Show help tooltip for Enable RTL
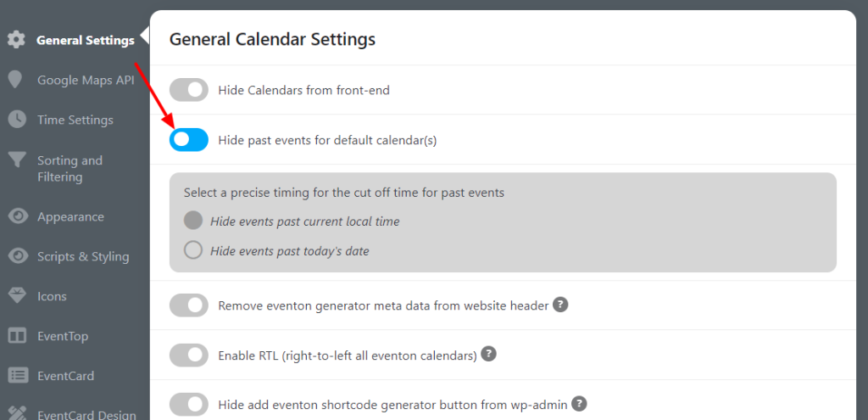The width and height of the screenshot is (868, 420). [x=488, y=354]
